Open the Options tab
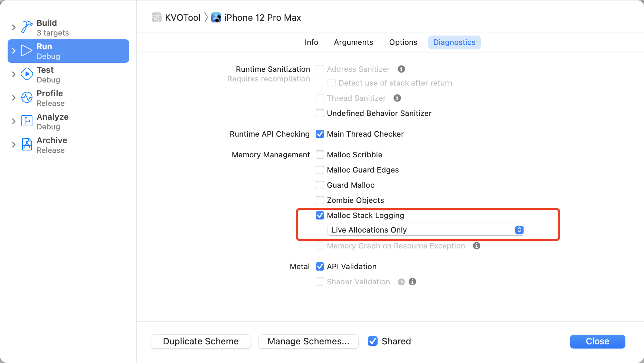The width and height of the screenshot is (644, 363). 403,42
